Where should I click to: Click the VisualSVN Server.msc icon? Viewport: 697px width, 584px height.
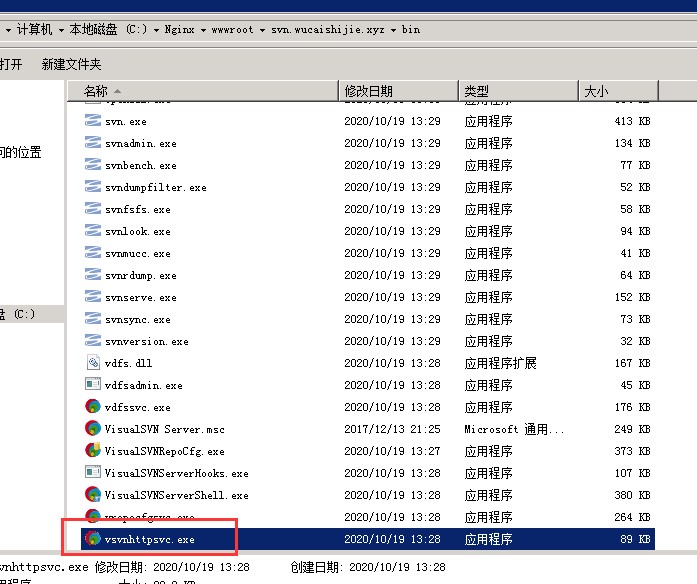coord(93,429)
